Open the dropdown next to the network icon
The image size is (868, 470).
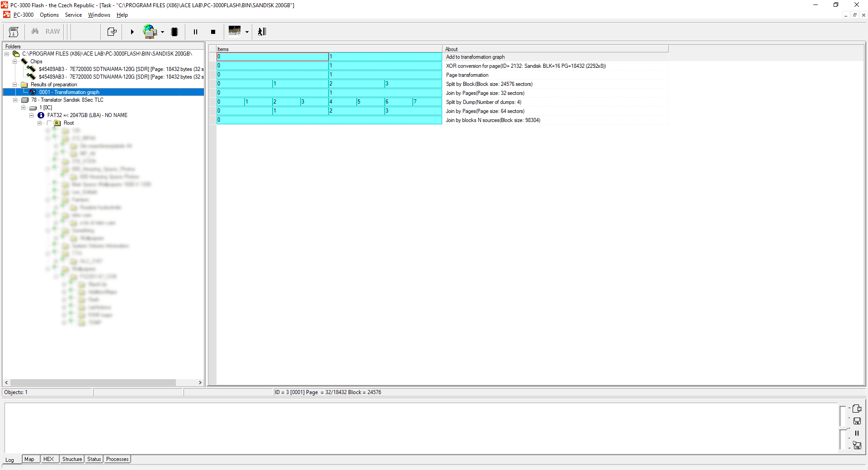162,32
